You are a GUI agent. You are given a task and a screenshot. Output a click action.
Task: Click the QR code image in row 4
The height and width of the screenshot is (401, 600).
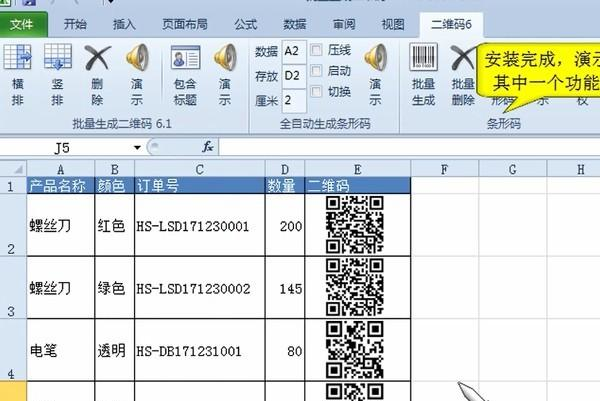(355, 349)
